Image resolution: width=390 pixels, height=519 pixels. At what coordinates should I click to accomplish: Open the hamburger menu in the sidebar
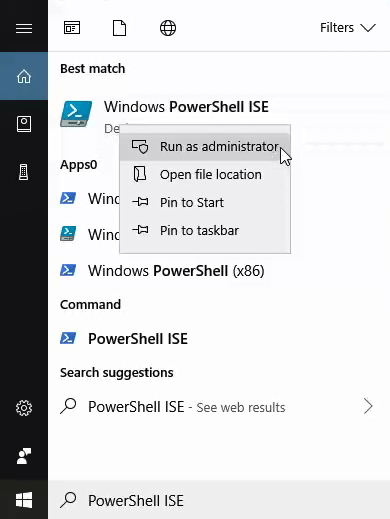24,28
